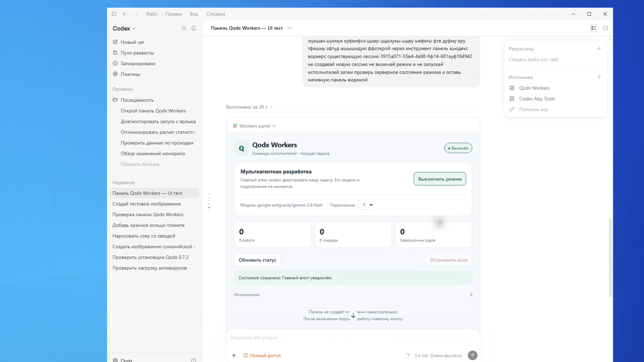Open the Параллельно count dropdown

click(366, 205)
